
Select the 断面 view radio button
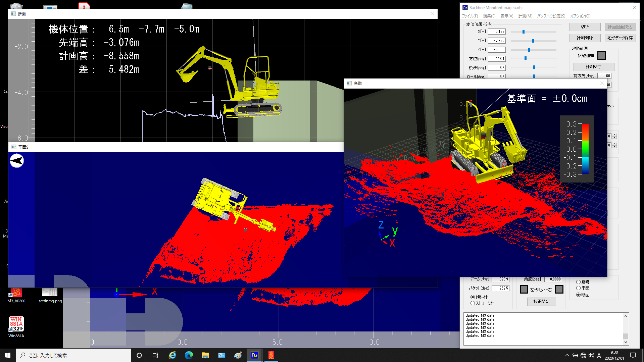click(x=578, y=295)
